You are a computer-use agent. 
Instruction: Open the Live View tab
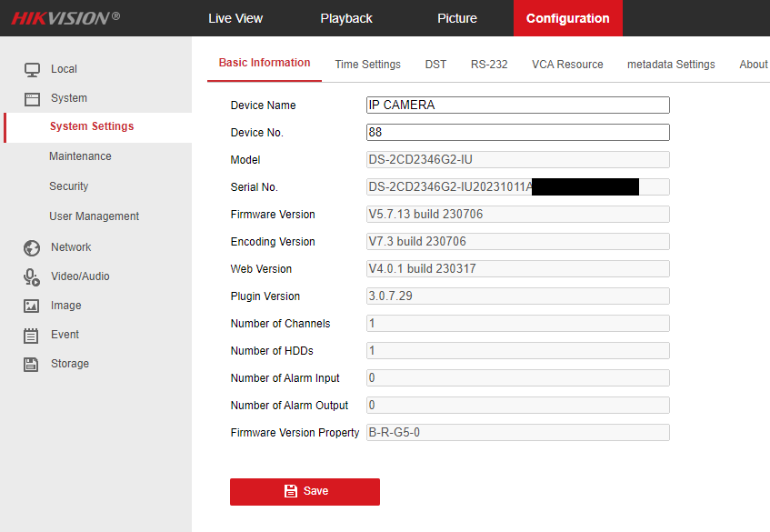coord(235,18)
